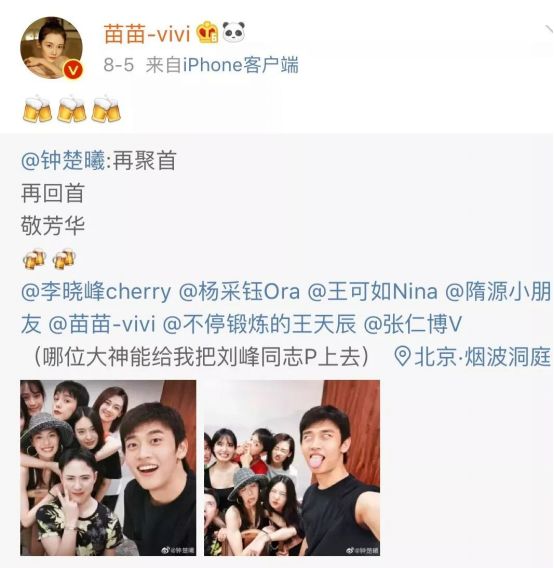Screen dimensions: 554x568
Task: Tap the orange verified V badge
Action: point(74,70)
